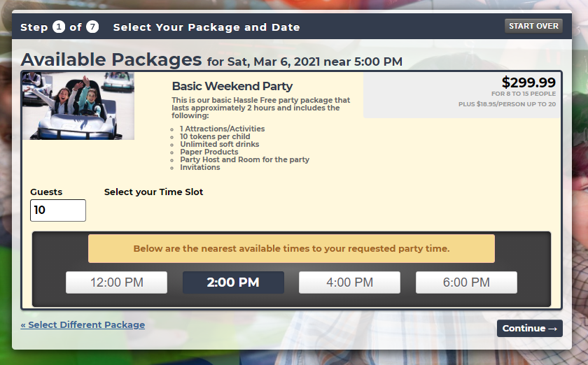Image resolution: width=588 pixels, height=365 pixels.
Task: Click the step 7 circle indicator
Action: click(x=92, y=27)
